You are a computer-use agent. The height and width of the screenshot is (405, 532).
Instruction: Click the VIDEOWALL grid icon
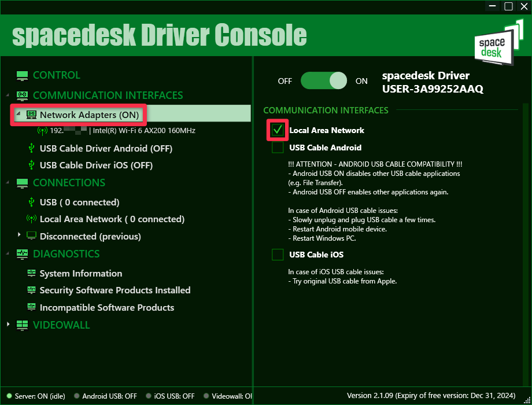pos(22,325)
